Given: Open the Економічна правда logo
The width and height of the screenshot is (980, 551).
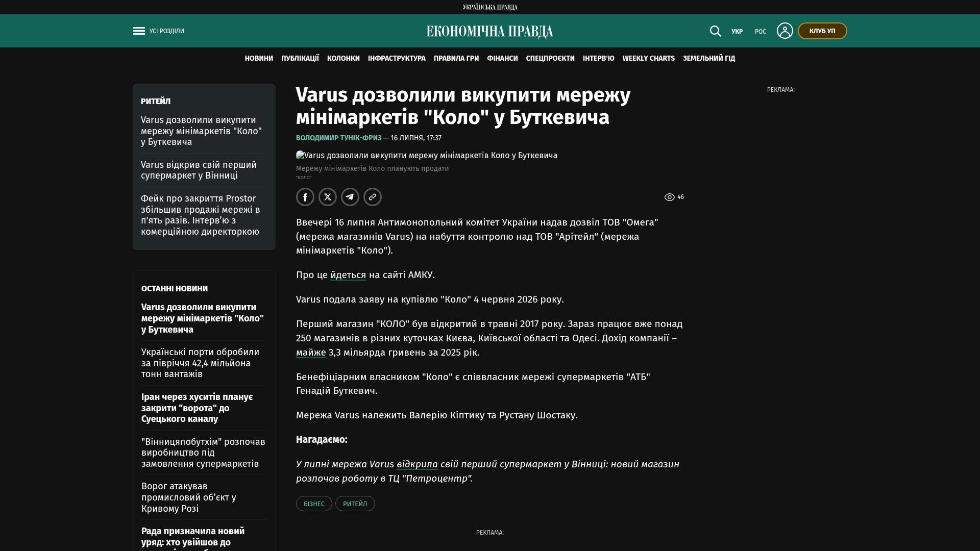Looking at the screenshot, I should tap(490, 32).
